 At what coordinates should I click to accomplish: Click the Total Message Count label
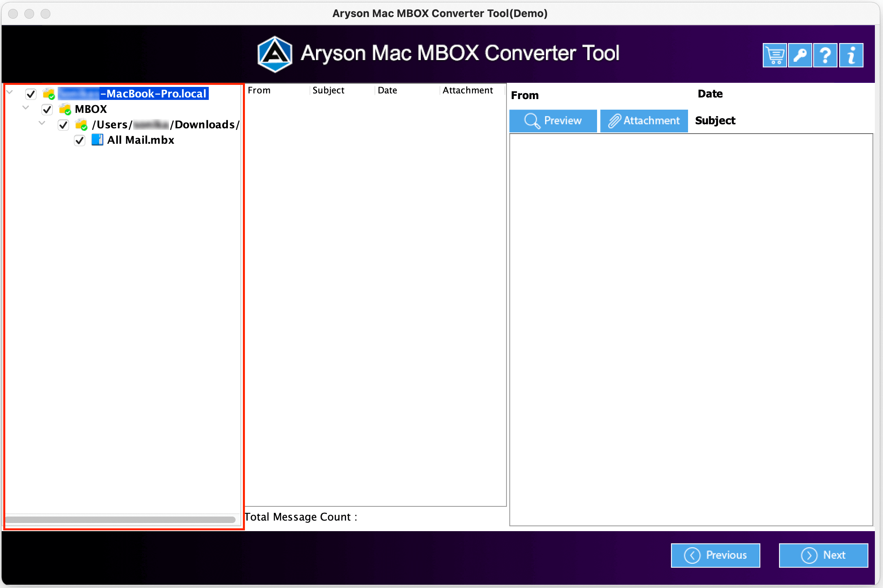(301, 517)
